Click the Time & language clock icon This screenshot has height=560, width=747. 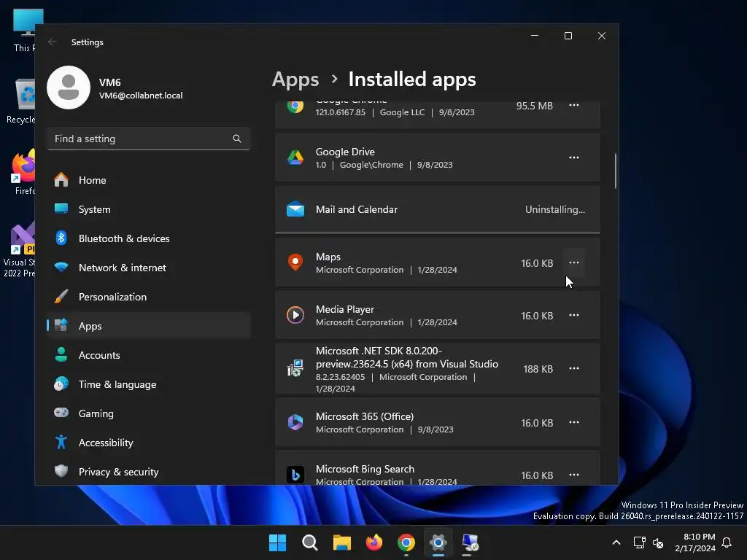61,384
